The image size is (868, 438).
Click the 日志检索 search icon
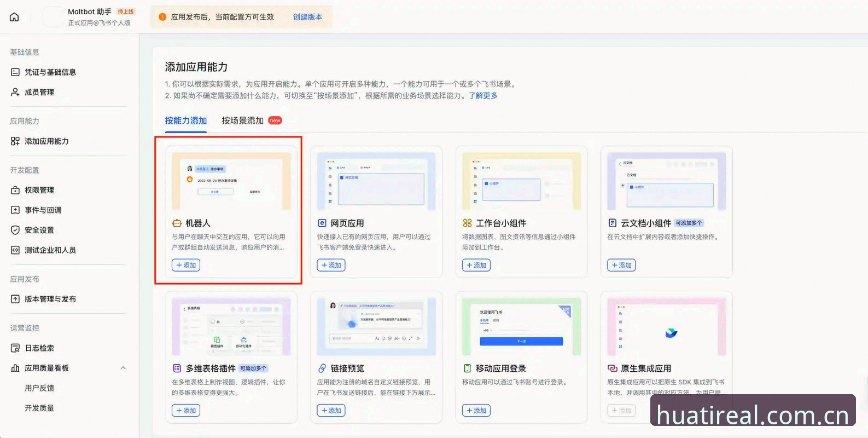[x=15, y=348]
